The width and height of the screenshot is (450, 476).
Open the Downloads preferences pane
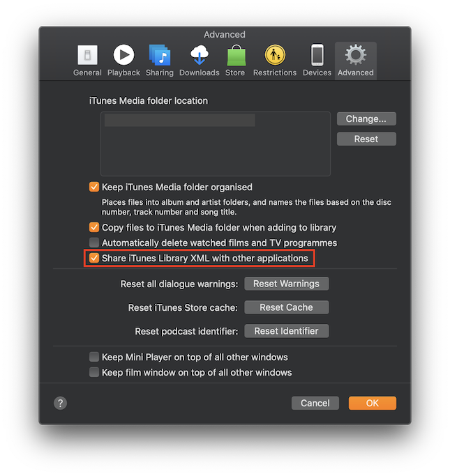click(200, 61)
